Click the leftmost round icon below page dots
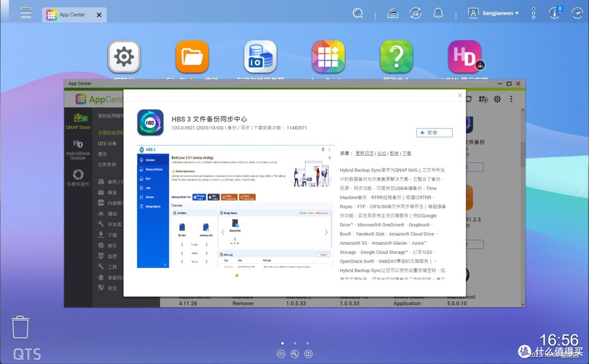Image resolution: width=589 pixels, height=364 pixels. [281, 354]
